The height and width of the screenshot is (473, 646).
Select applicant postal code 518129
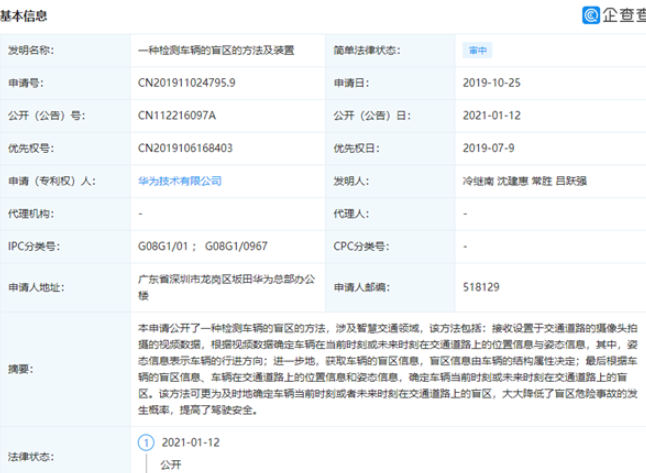481,287
